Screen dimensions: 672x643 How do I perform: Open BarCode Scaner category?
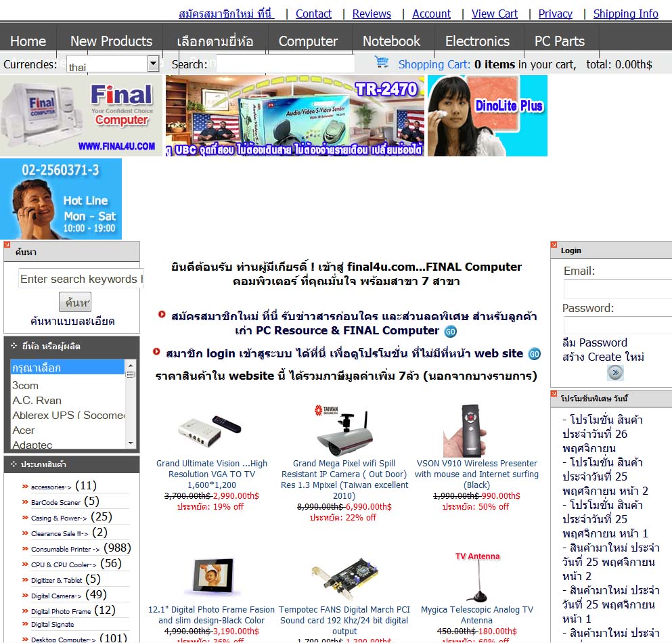tap(55, 502)
